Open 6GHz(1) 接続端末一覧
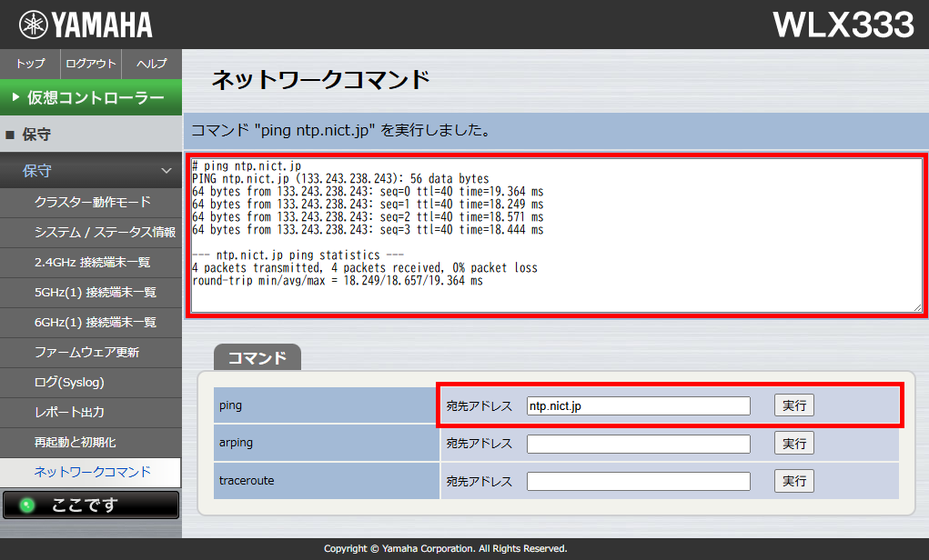 click(x=91, y=323)
